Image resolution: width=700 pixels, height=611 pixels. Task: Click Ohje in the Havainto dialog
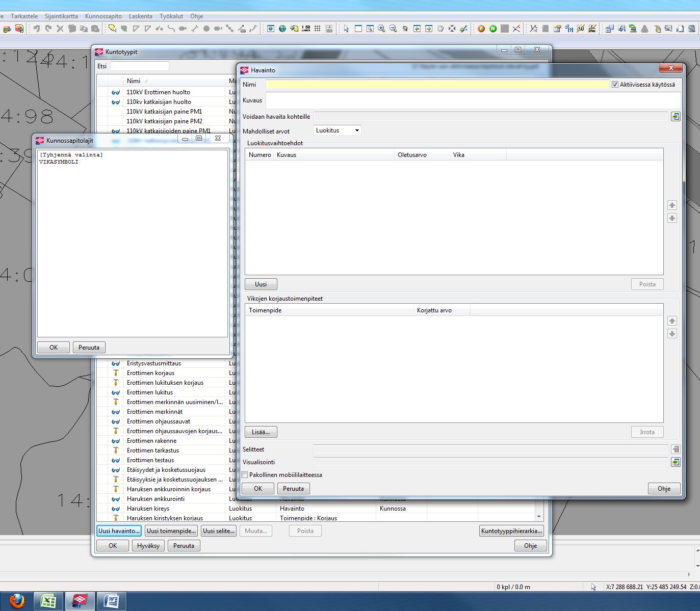click(664, 489)
